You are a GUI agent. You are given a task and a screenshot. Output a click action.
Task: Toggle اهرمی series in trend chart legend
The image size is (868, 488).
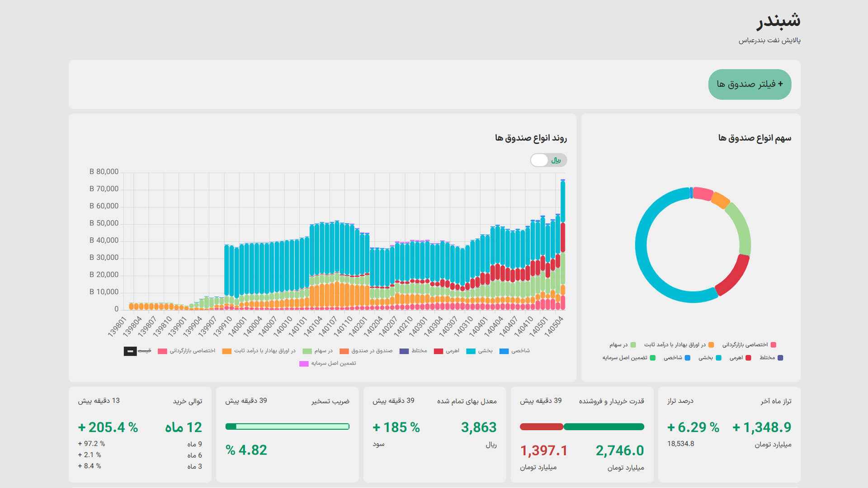[447, 351]
